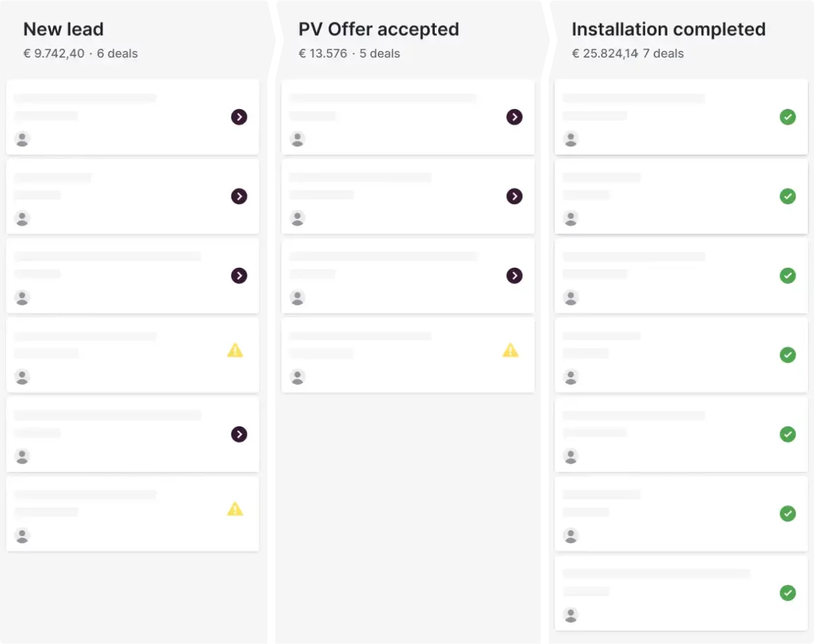Screen dimensions: 814x644
Task: Click avatar on second Installation completed card
Action: (x=571, y=218)
